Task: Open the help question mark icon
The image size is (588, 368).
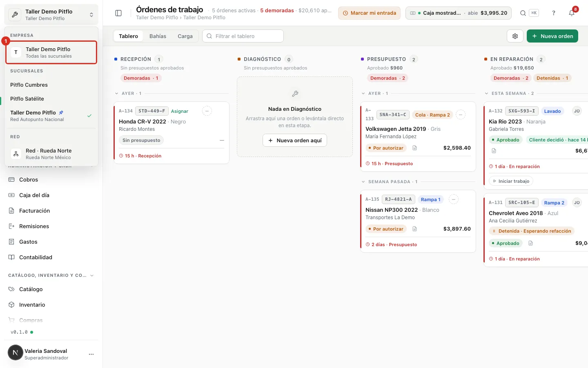Action: point(554,13)
